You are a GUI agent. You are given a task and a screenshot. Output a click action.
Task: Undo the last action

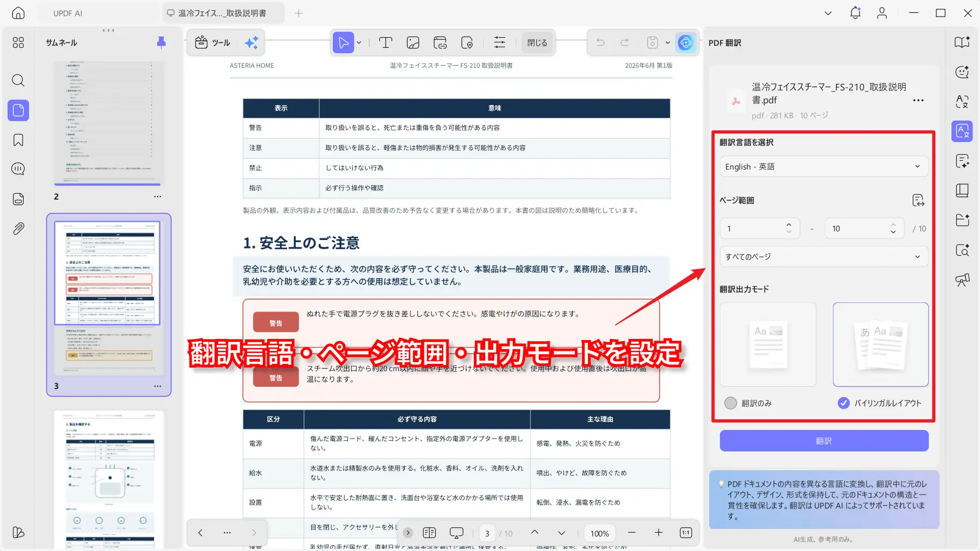tap(600, 43)
